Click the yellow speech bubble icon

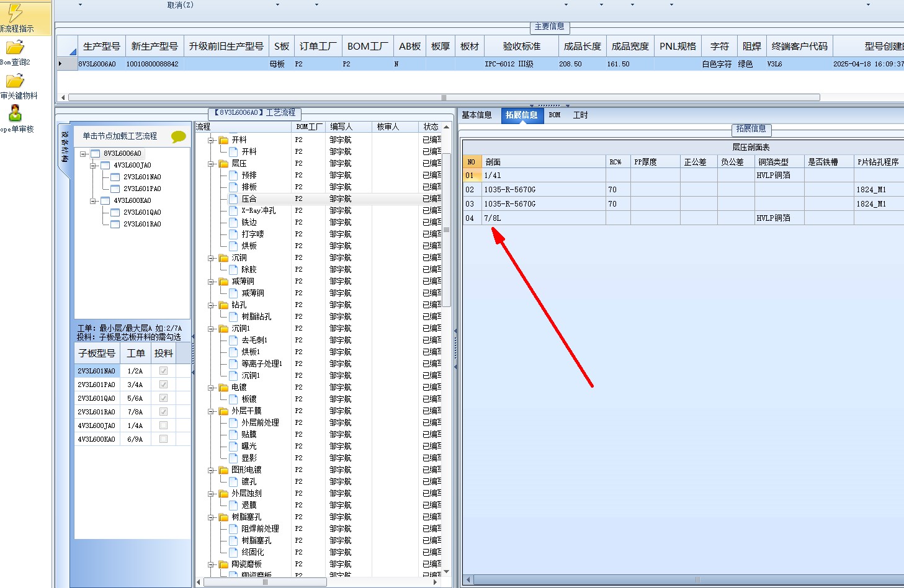[179, 136]
